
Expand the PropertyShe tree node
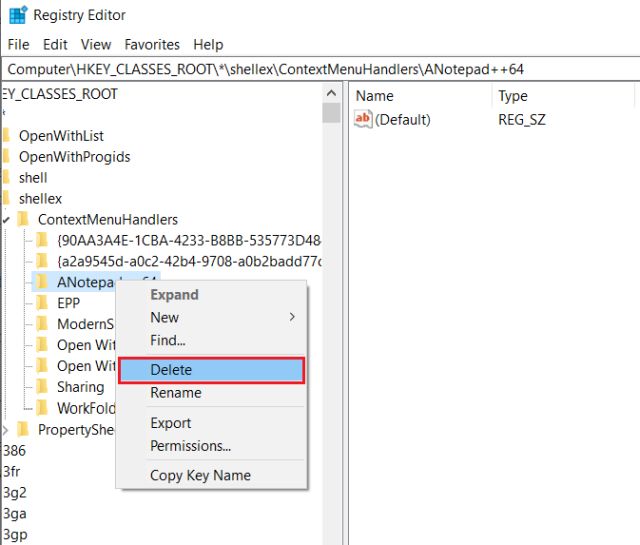pyautogui.click(x=5, y=430)
